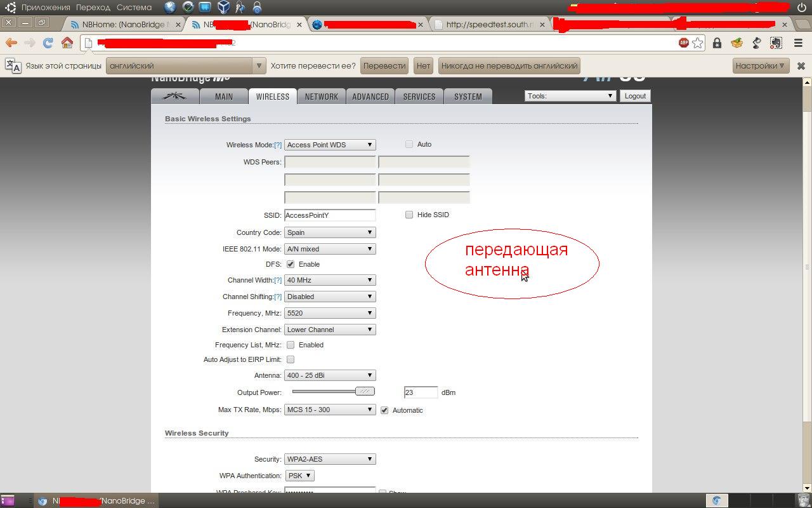Bookmark this page with the star
Image resolution: width=812 pixels, height=508 pixels.
[x=698, y=43]
